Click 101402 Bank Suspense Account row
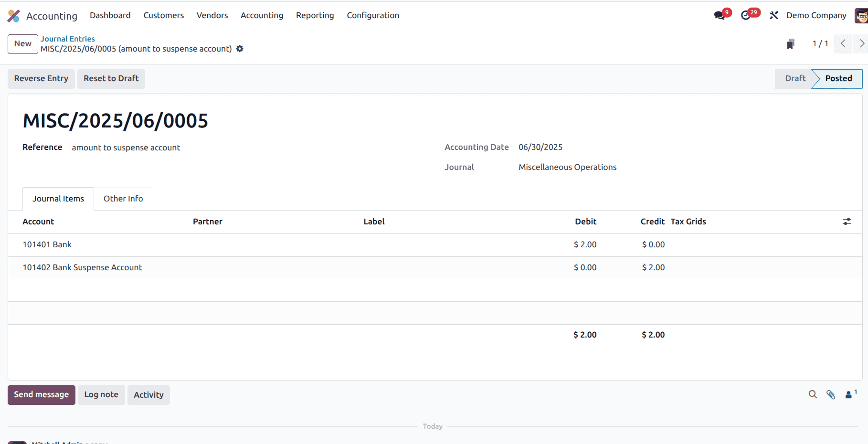The height and width of the screenshot is (444, 868). pos(435,268)
